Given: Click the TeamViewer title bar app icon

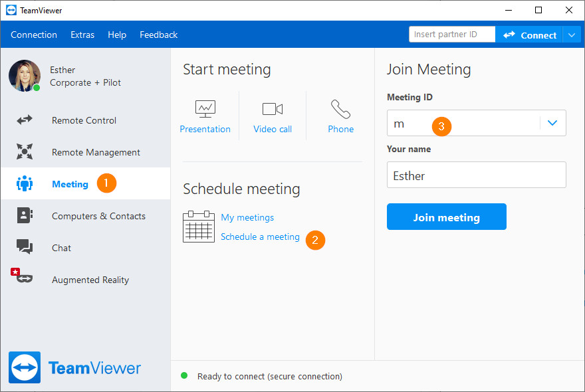Looking at the screenshot, I should point(11,10).
